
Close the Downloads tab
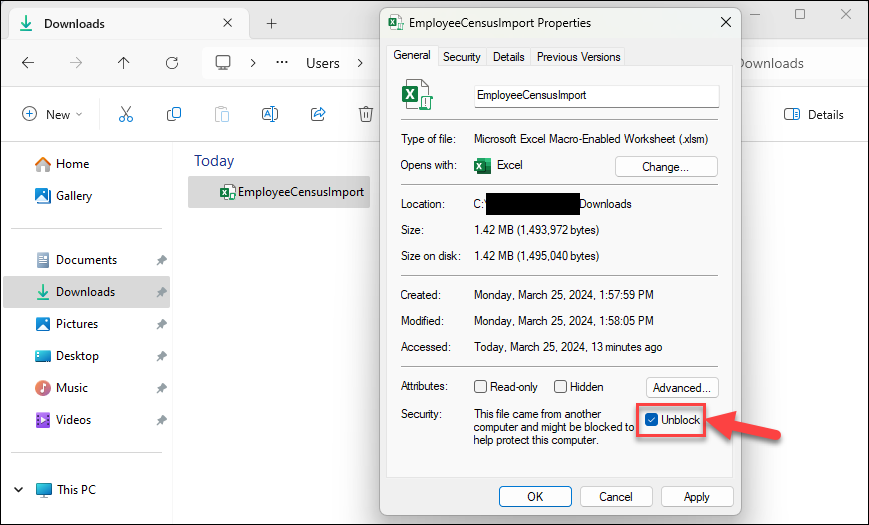227,23
